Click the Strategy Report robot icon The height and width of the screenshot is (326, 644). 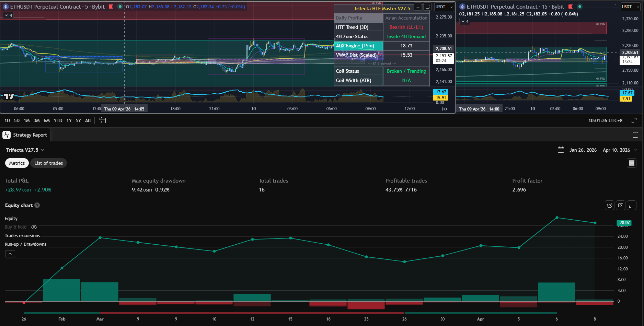point(6,135)
